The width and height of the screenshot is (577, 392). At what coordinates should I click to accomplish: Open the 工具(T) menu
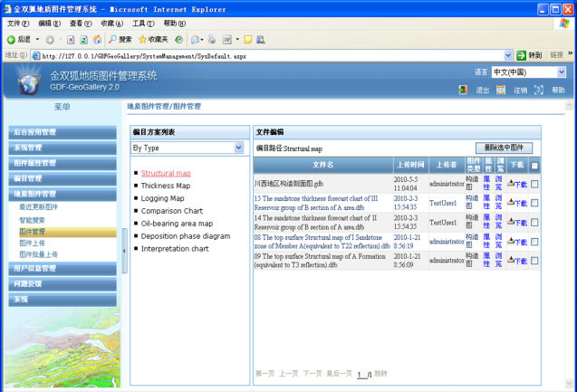coord(142,24)
